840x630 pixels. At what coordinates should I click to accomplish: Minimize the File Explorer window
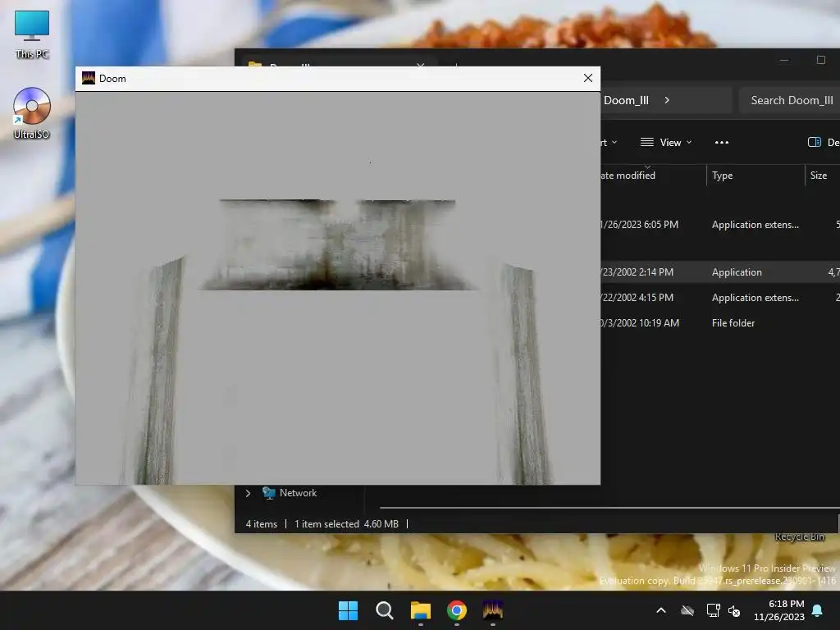click(x=783, y=60)
